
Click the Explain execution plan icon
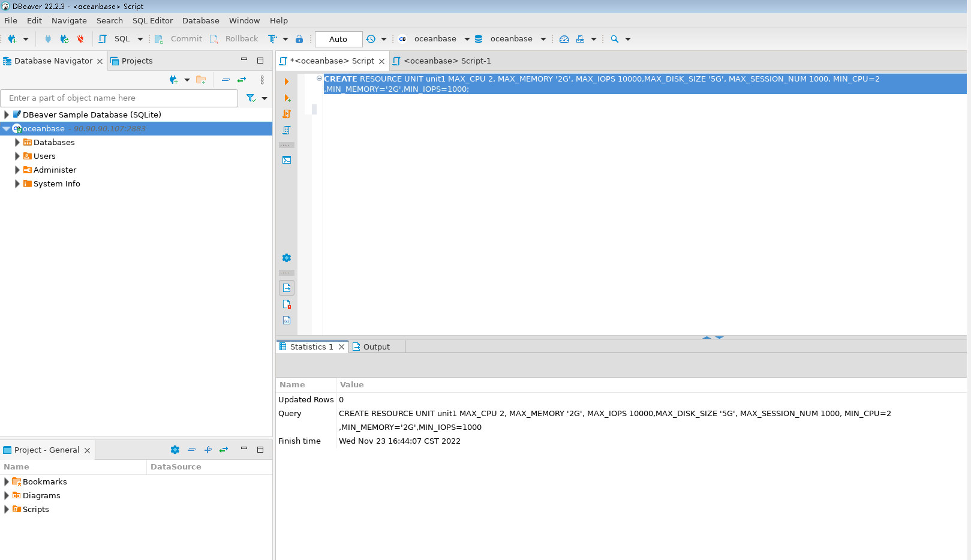287,130
